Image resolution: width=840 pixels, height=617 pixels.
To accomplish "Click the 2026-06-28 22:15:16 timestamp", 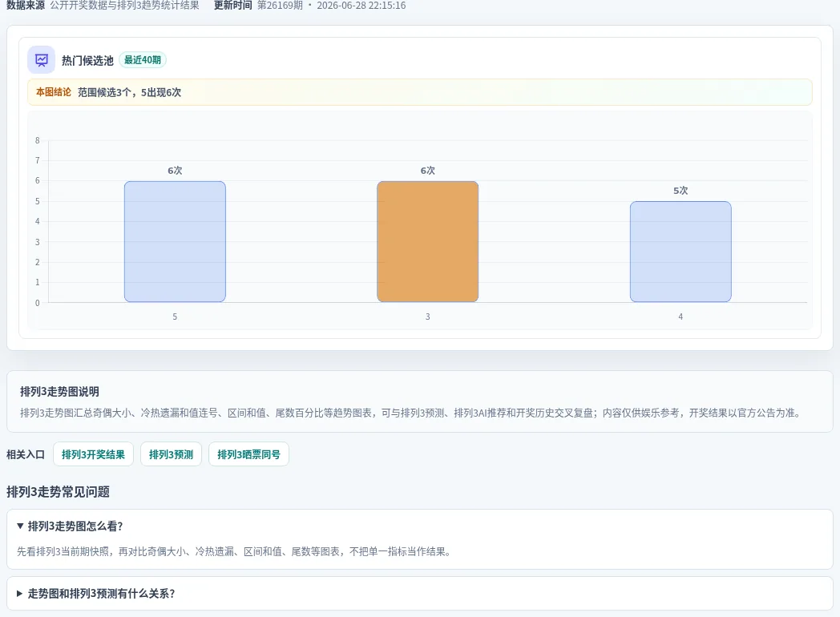I will pyautogui.click(x=361, y=6).
